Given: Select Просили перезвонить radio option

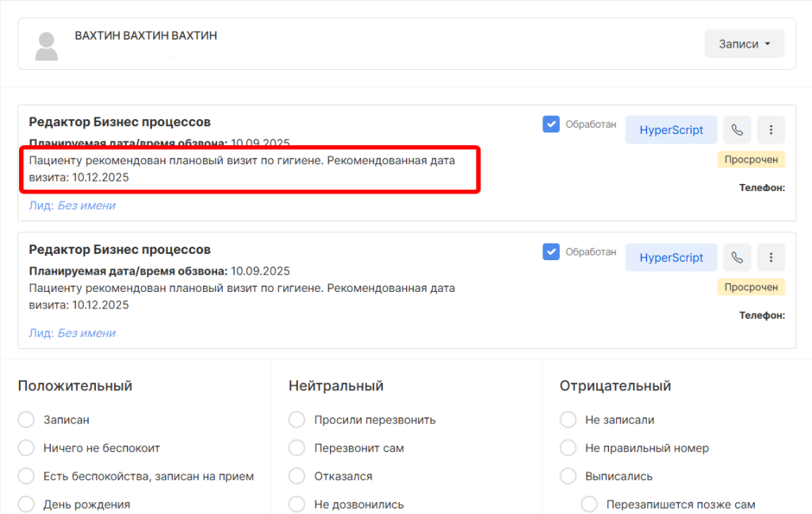Looking at the screenshot, I should tap(297, 420).
